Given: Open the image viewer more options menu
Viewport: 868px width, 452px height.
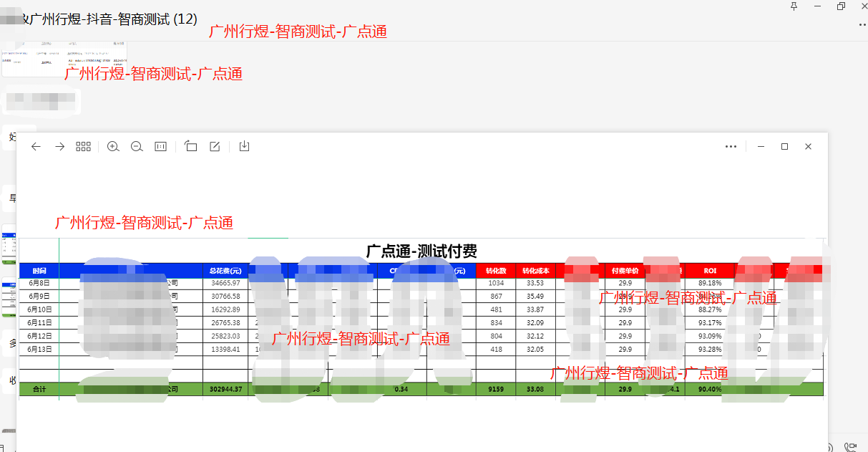Looking at the screenshot, I should [x=731, y=146].
